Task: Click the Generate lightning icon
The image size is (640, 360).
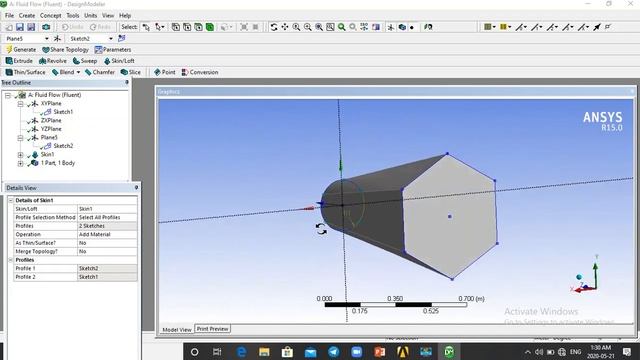Action: pyautogui.click(x=9, y=49)
